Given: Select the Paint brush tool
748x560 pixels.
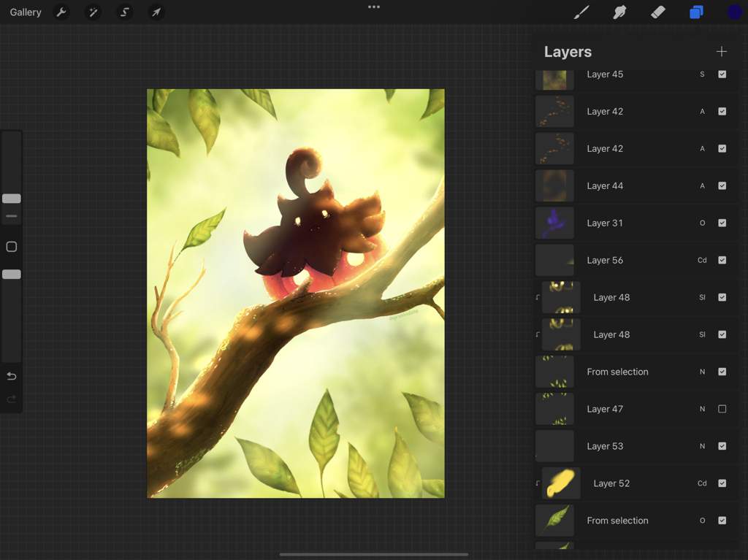Looking at the screenshot, I should [x=581, y=12].
